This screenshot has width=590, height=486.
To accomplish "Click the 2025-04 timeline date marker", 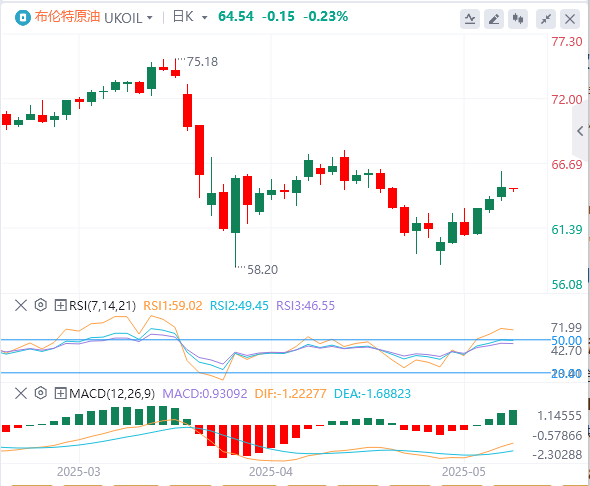I will coord(271,472).
